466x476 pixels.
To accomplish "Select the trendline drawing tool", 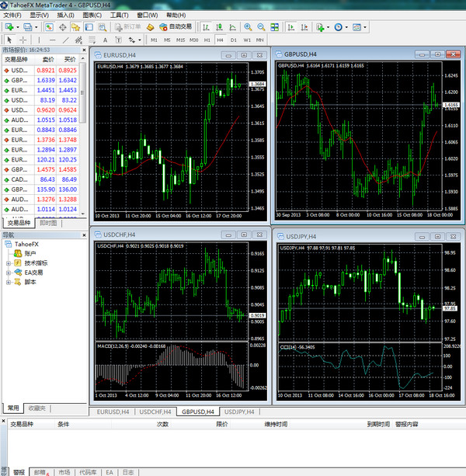I will [x=65, y=39].
